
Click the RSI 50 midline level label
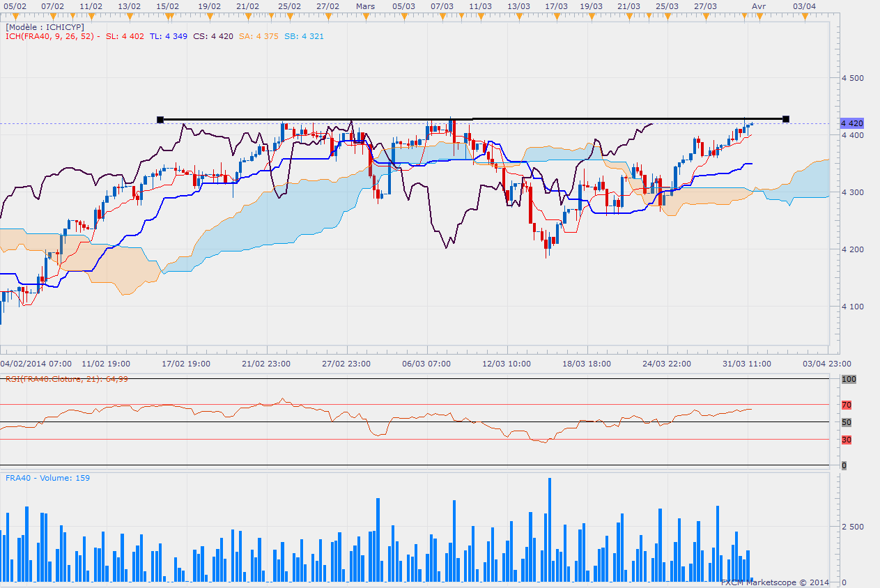click(x=847, y=422)
